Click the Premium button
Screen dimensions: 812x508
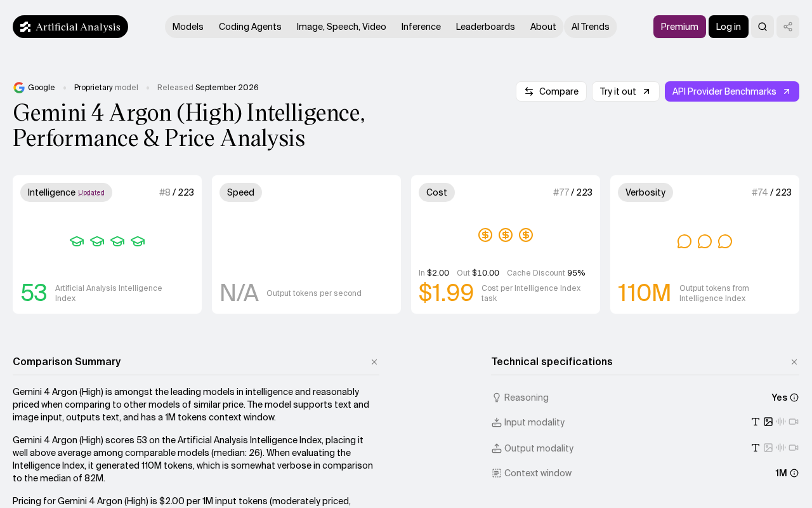click(679, 27)
